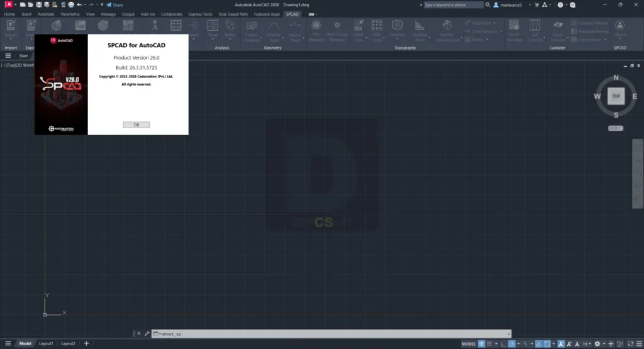Open the AutoCAD application menu logo
Image resolution: width=644 pixels, height=349 pixels.
8,4
